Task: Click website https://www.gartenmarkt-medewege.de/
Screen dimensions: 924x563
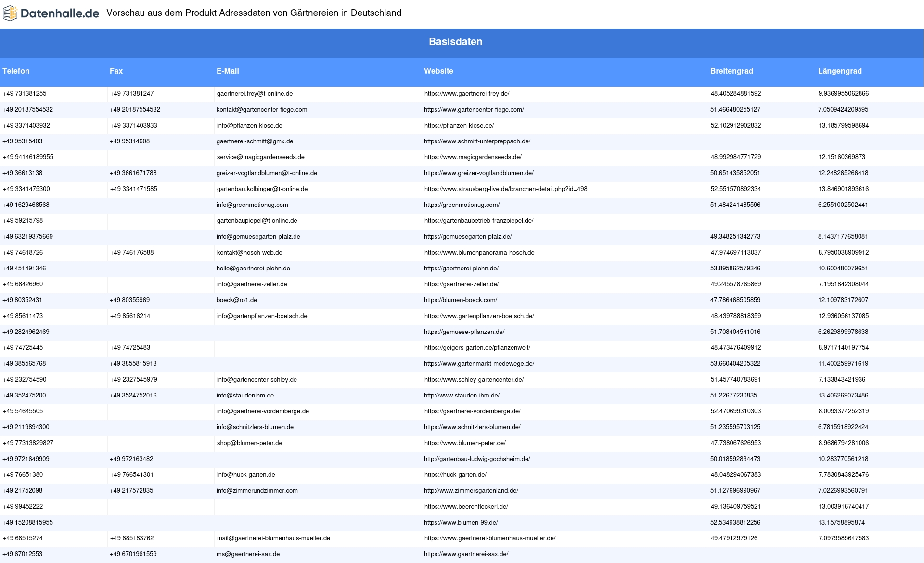Action: coord(479,364)
